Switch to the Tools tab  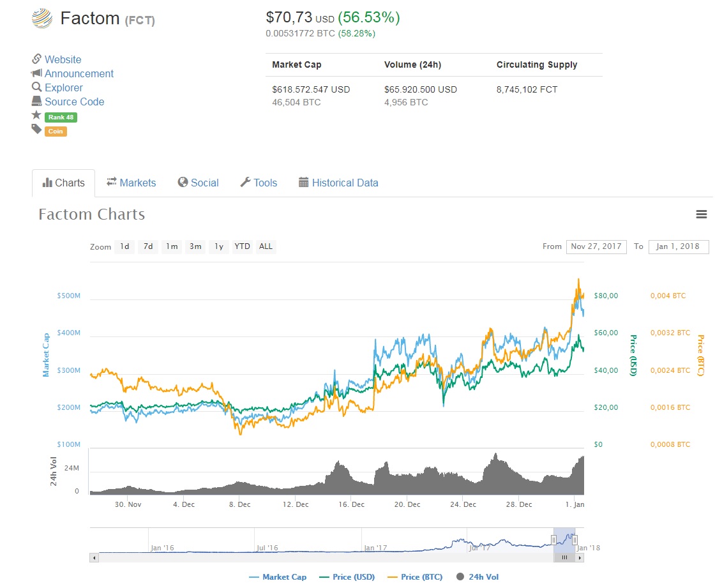pos(259,183)
